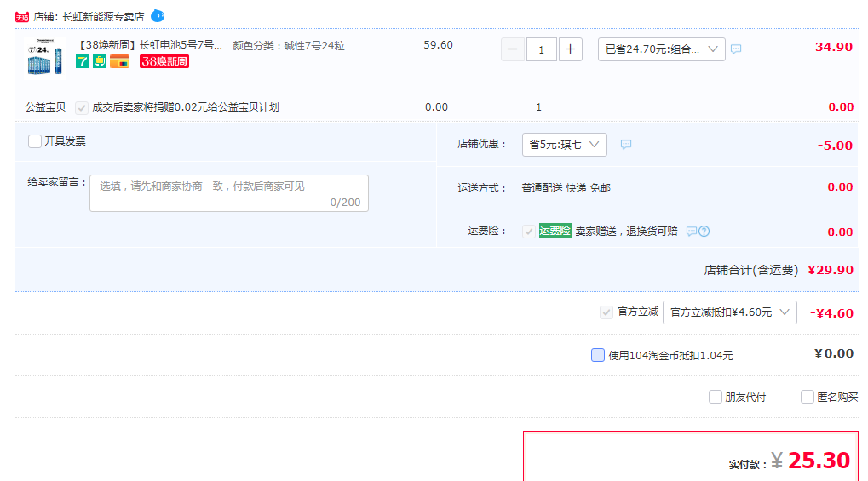Increase the quantity with the plus button
868x481 pixels.
570,49
